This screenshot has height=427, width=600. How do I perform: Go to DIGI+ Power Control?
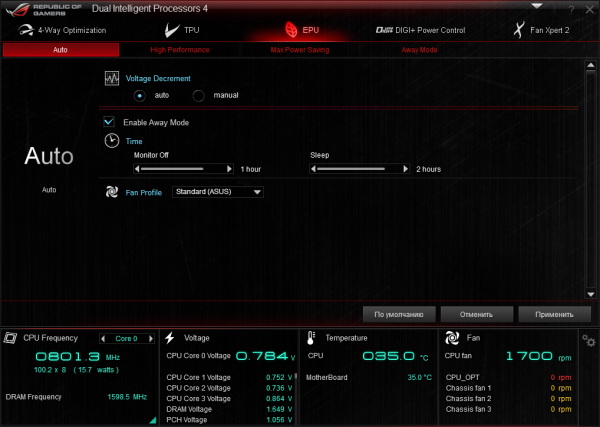tap(421, 30)
